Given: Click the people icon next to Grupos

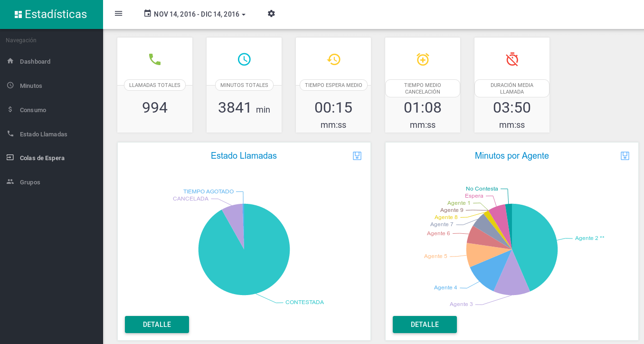Looking at the screenshot, I should coord(10,182).
